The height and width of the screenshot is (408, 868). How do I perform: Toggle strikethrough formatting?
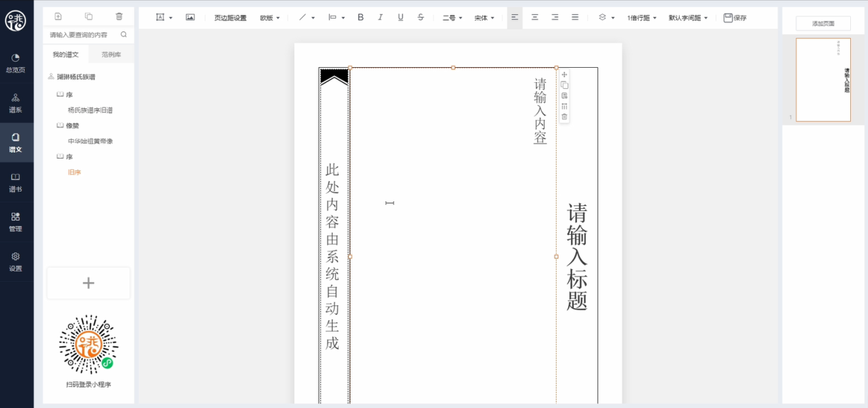[x=420, y=18]
